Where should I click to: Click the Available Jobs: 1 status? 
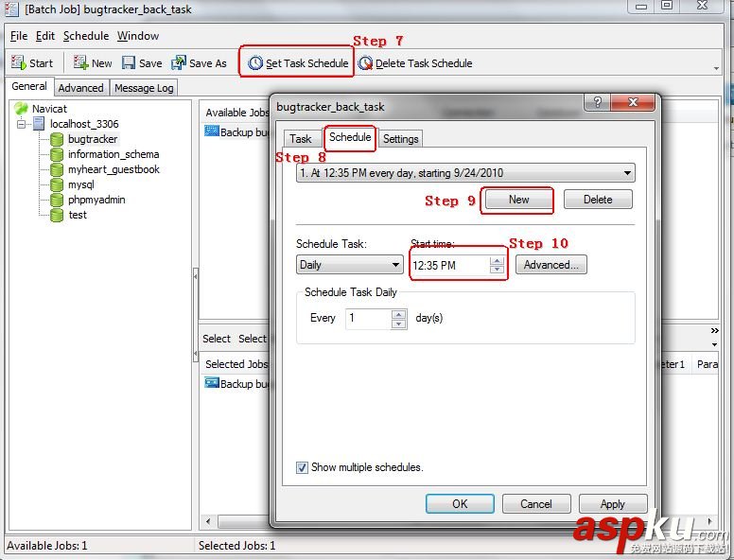point(46,546)
